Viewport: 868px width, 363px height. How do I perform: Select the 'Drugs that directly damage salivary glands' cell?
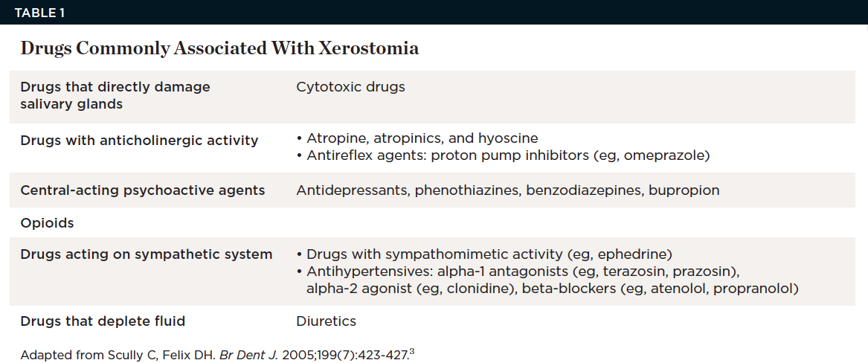tap(115, 95)
